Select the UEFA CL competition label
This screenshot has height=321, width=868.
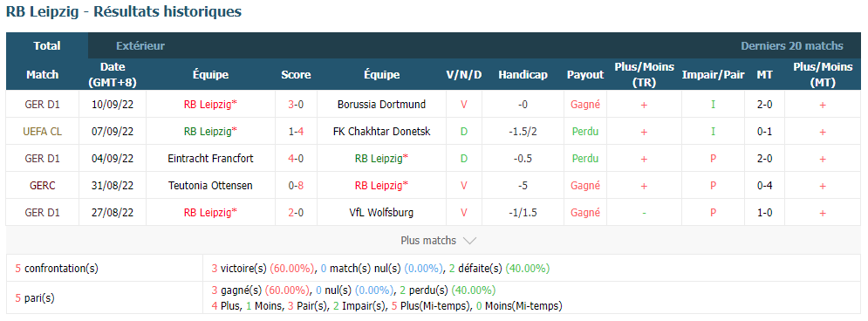tap(42, 131)
